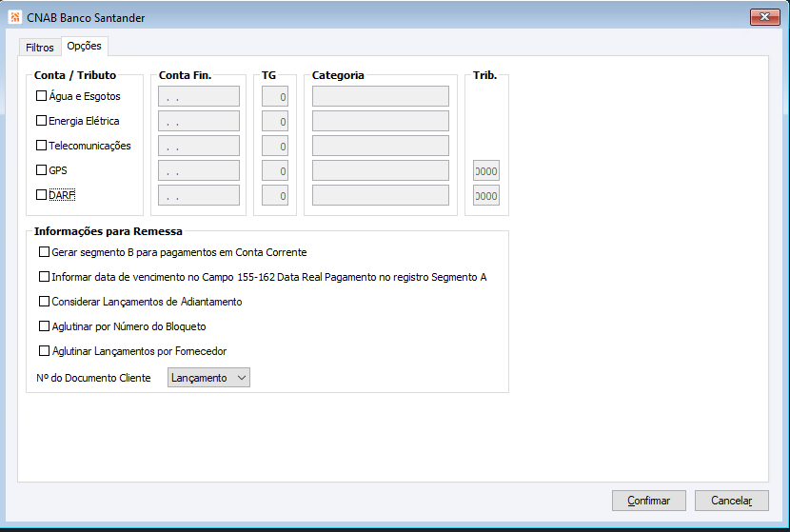Tick Considerar Lançamentos de Adiantamento
The height and width of the screenshot is (532, 790).
click(x=45, y=302)
